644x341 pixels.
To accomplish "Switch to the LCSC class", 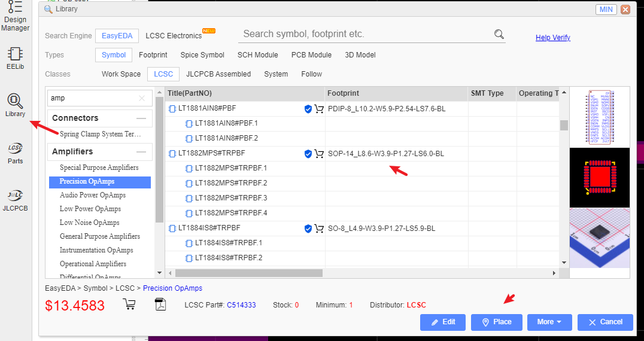I will pos(163,74).
